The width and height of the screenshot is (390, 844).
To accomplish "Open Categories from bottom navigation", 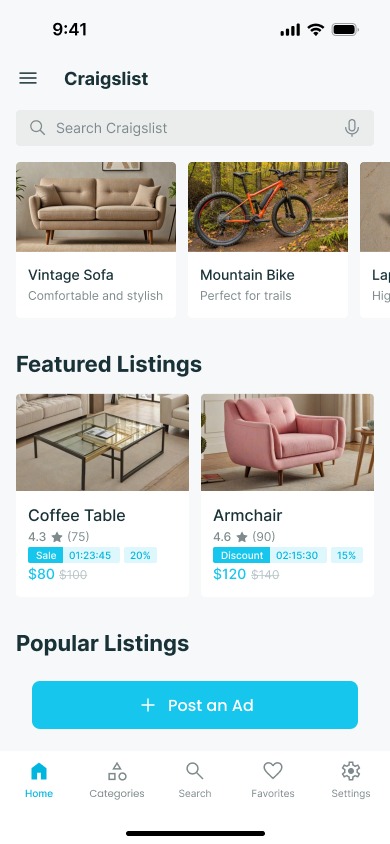I will tap(117, 771).
